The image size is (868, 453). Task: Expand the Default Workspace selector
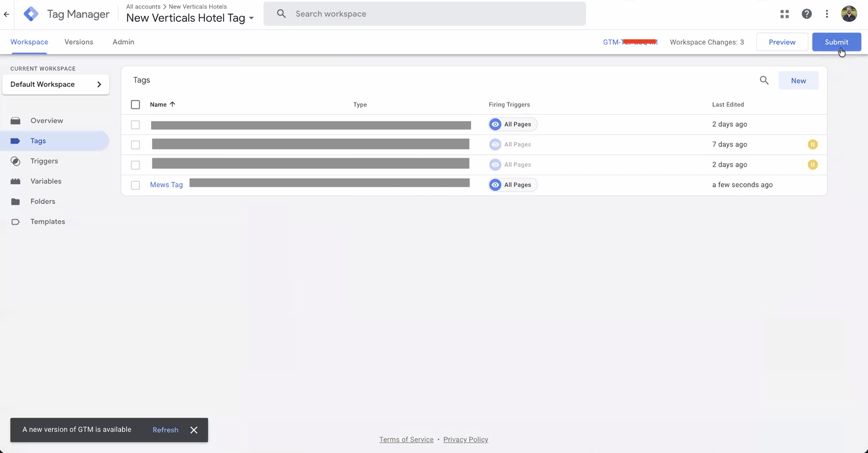[x=55, y=84]
